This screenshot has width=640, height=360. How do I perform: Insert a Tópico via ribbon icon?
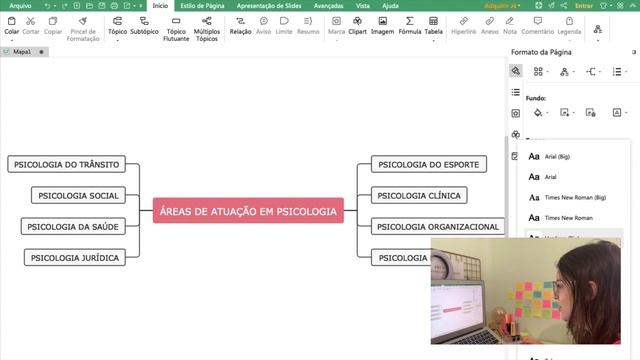(x=117, y=21)
